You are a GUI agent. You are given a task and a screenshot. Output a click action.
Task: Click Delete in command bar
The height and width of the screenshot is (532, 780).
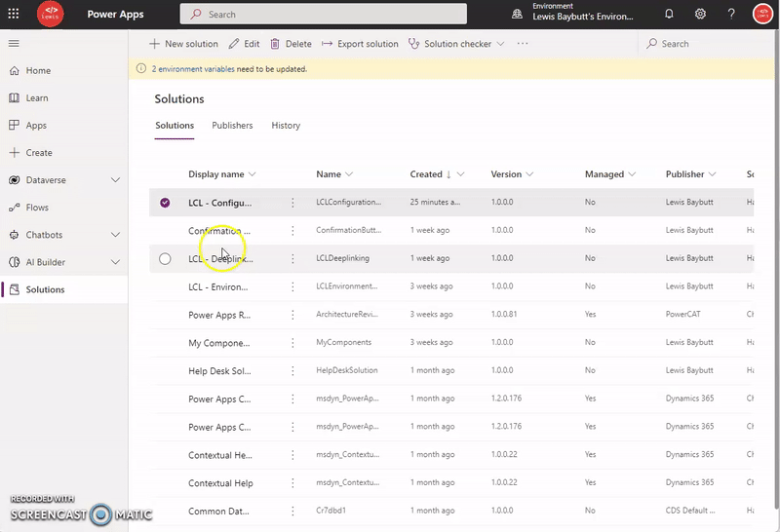click(291, 44)
